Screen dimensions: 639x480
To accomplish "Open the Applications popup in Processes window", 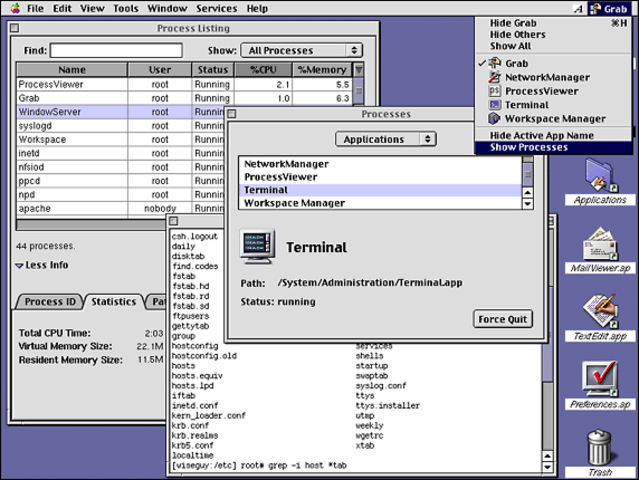I will click(x=386, y=139).
